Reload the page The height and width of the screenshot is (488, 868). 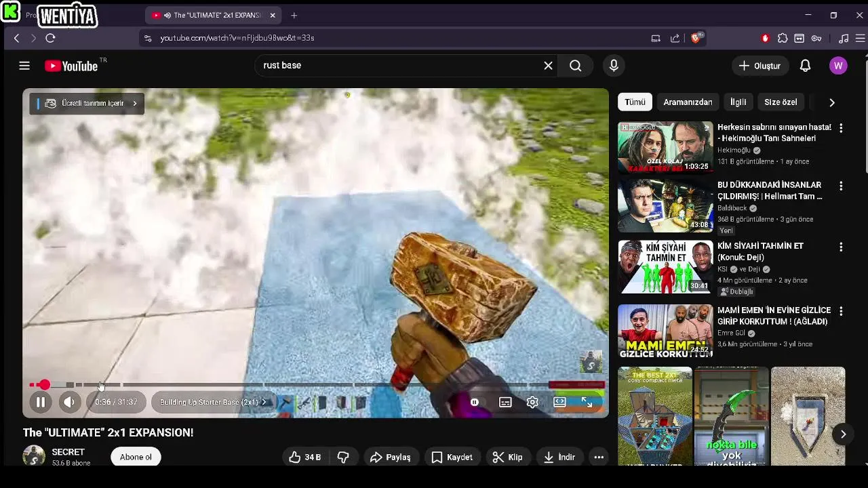(x=50, y=38)
